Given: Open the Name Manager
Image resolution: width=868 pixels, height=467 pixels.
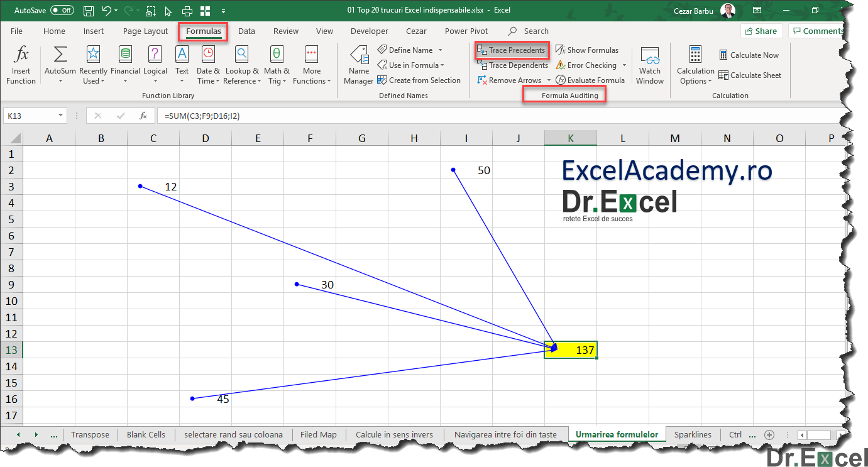Looking at the screenshot, I should [358, 65].
